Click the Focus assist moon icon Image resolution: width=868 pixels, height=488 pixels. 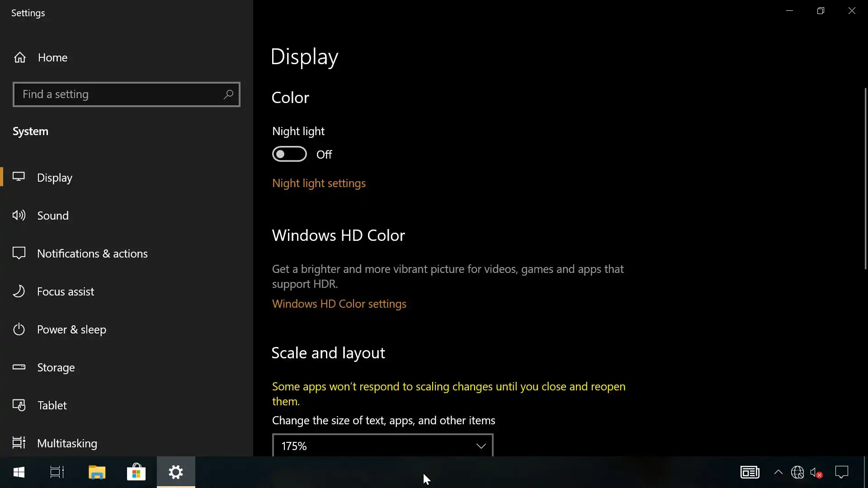(x=19, y=291)
